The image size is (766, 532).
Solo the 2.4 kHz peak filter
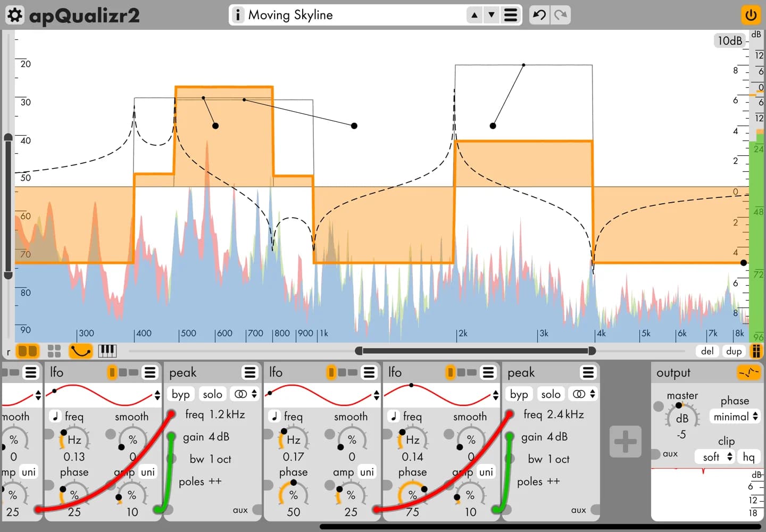click(x=551, y=394)
